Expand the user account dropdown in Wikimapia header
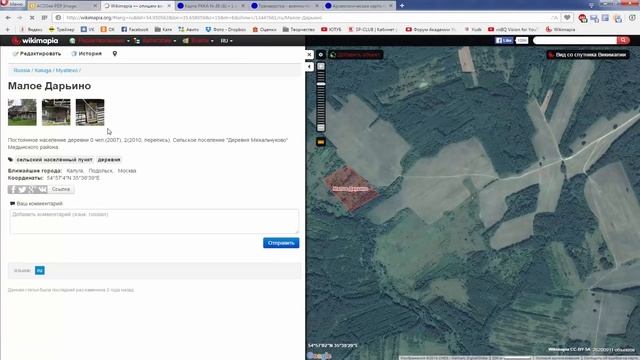 point(100,41)
